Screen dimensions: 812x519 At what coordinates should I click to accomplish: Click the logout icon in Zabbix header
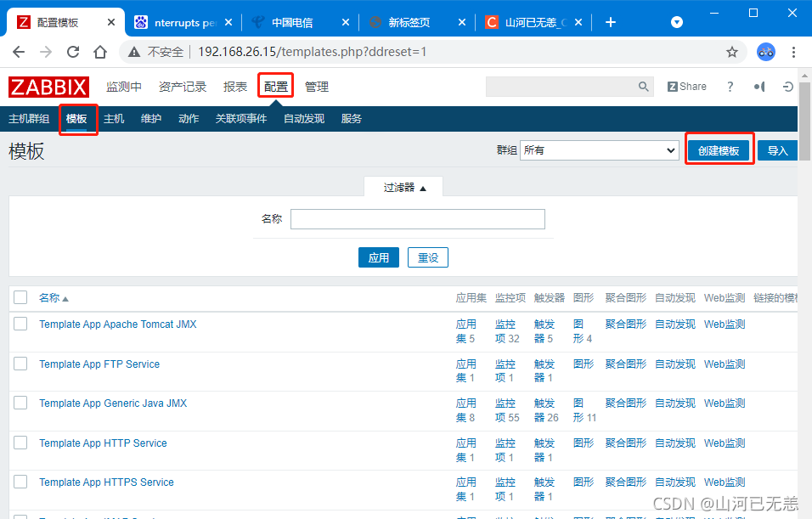(787, 87)
